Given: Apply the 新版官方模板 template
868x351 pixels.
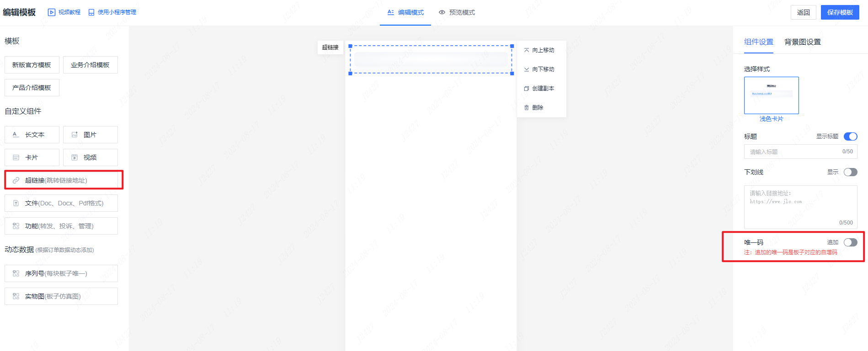Looking at the screenshot, I should [x=32, y=65].
